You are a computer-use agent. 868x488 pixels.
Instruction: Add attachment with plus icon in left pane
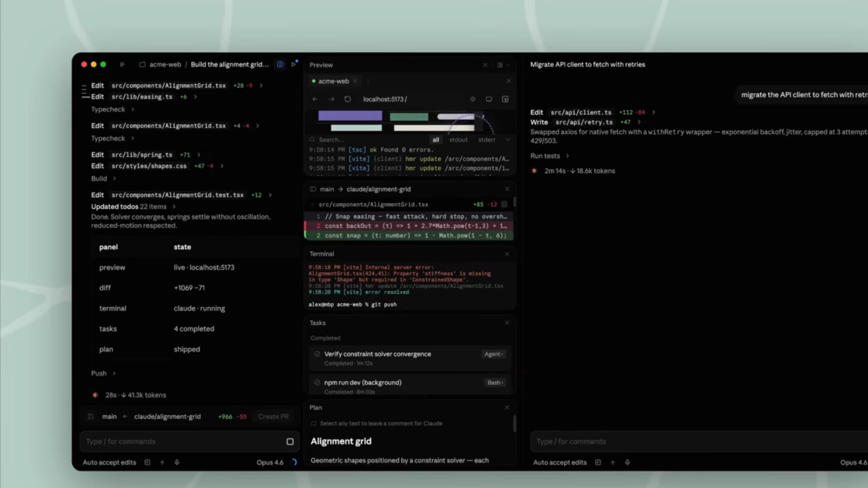pos(162,462)
